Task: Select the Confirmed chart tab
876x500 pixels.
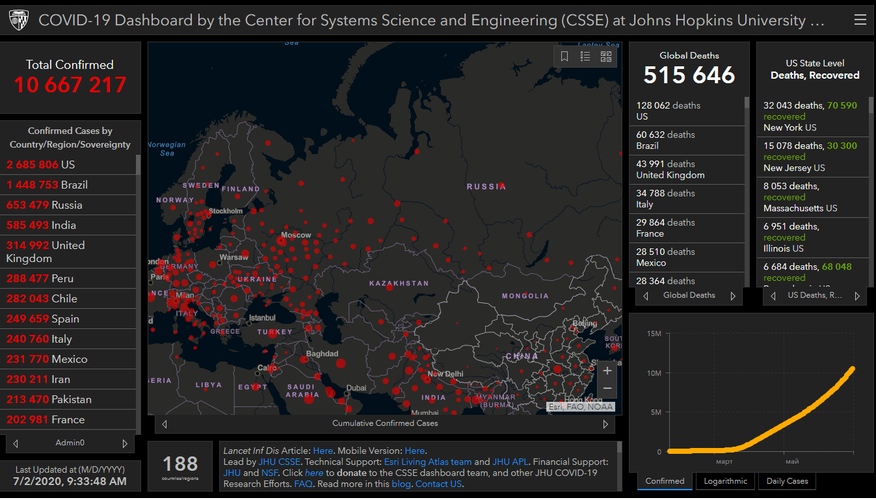Action: pos(665,481)
